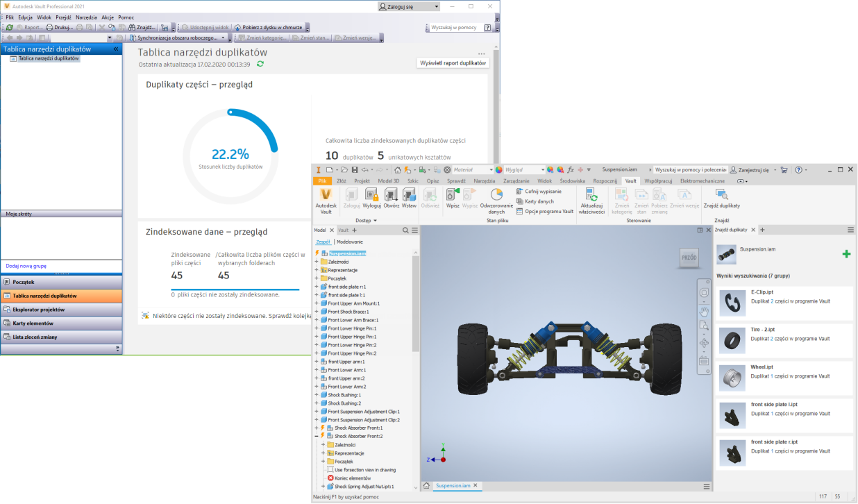This screenshot has width=858, height=504.
Task: Click the Drukuj printer icon in Vault toolbar
Action: coord(49,27)
